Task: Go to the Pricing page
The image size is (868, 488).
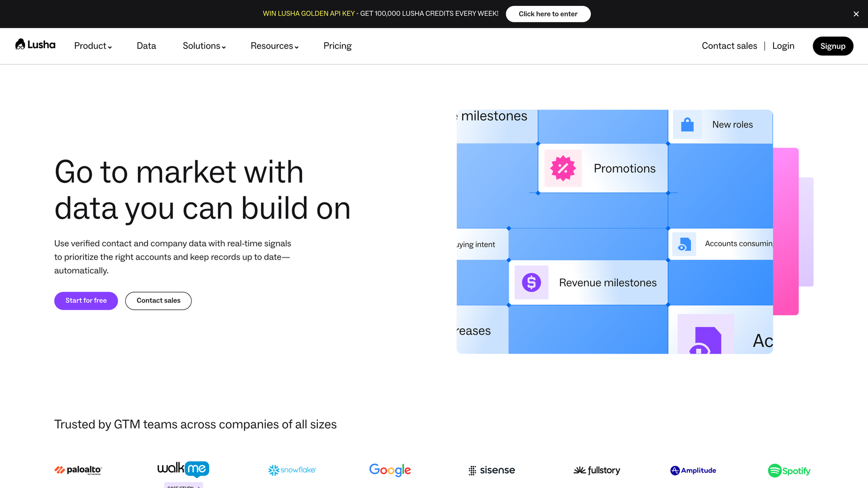Action: 337,46
